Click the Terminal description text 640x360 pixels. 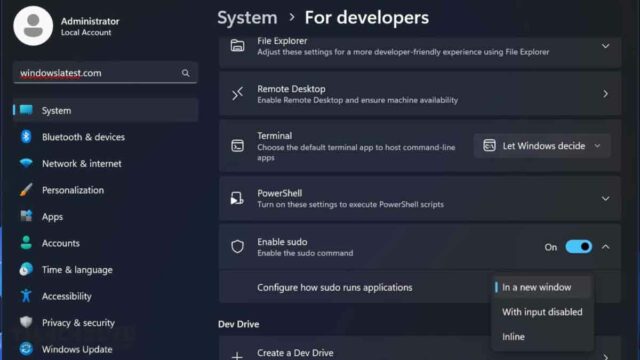tap(356, 152)
